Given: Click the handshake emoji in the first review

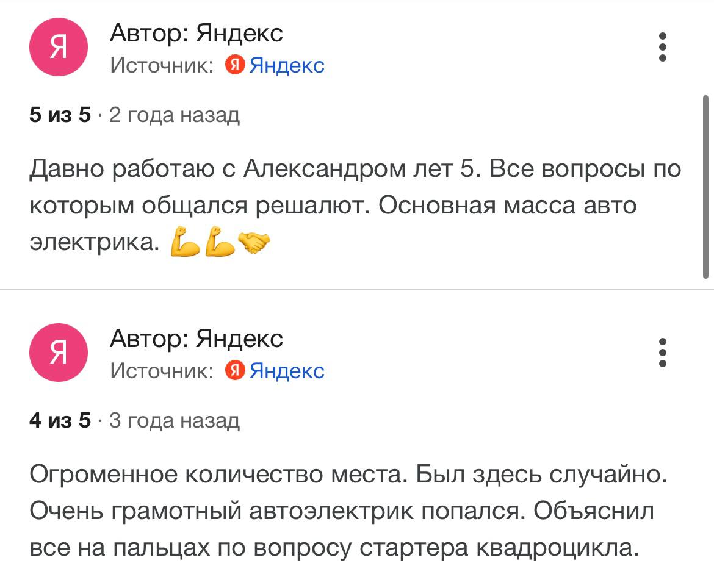Looking at the screenshot, I should click(253, 243).
